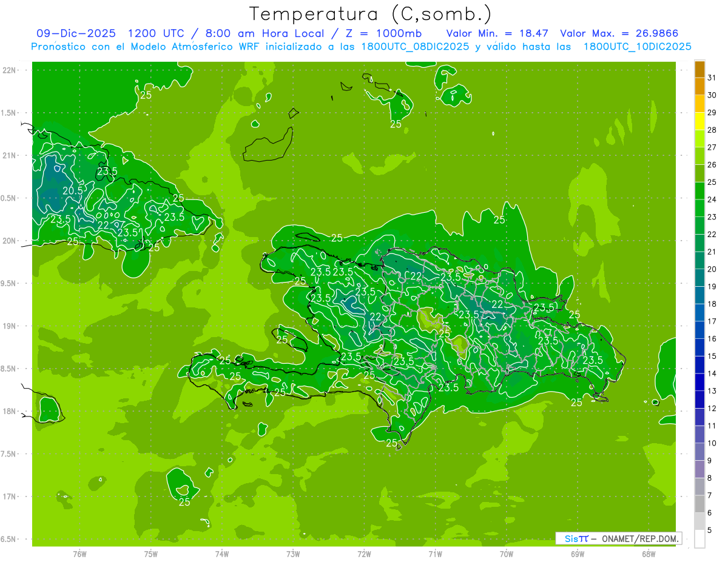Click the "73W" longitude axis label

pyautogui.click(x=293, y=554)
